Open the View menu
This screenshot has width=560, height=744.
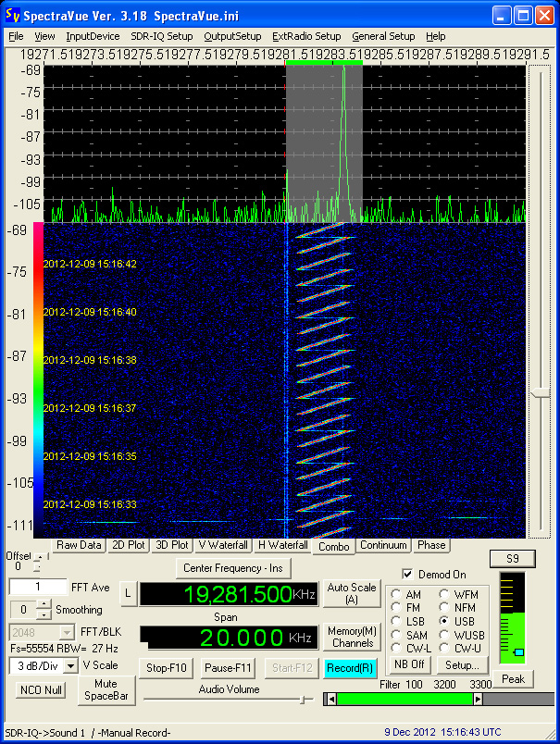click(x=44, y=36)
